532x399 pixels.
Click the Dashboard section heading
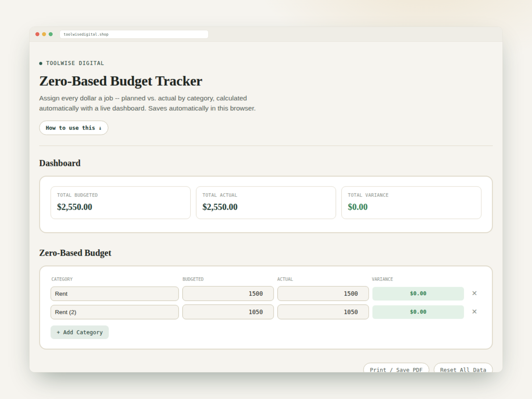60,163
